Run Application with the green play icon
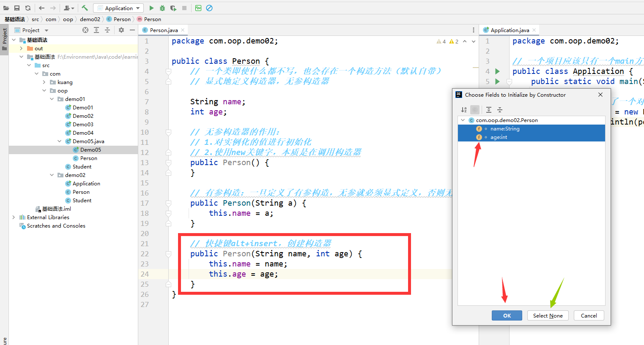 click(x=151, y=8)
